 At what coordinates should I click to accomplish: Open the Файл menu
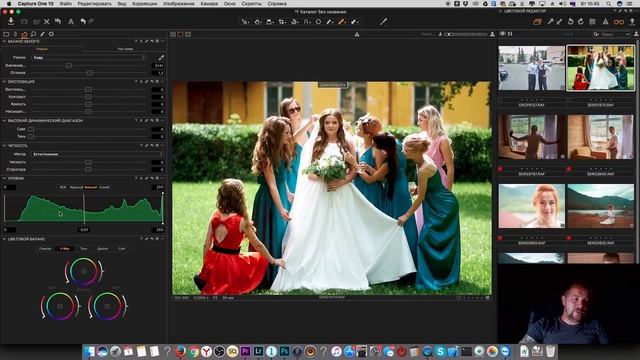click(x=65, y=3)
